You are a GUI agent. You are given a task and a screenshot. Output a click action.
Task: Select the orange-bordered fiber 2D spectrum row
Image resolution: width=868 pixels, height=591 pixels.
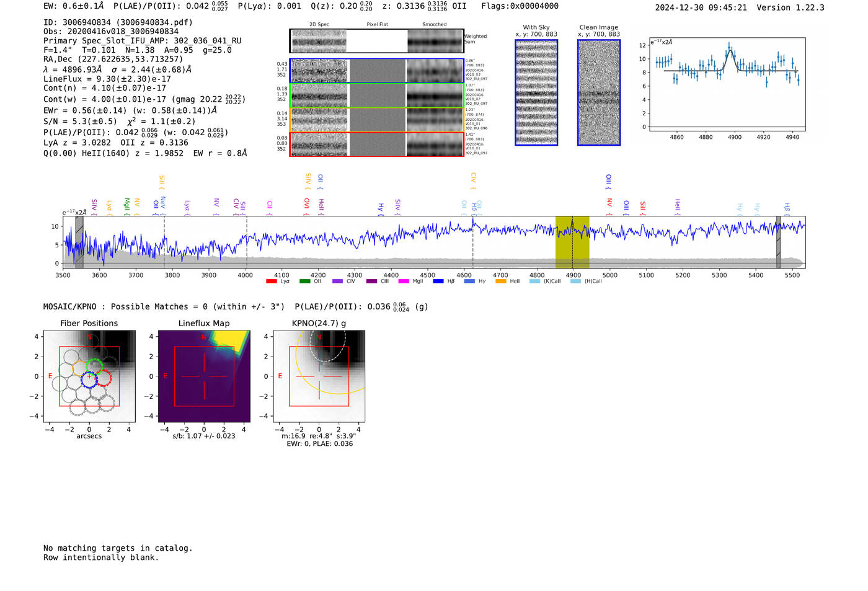tap(376, 120)
